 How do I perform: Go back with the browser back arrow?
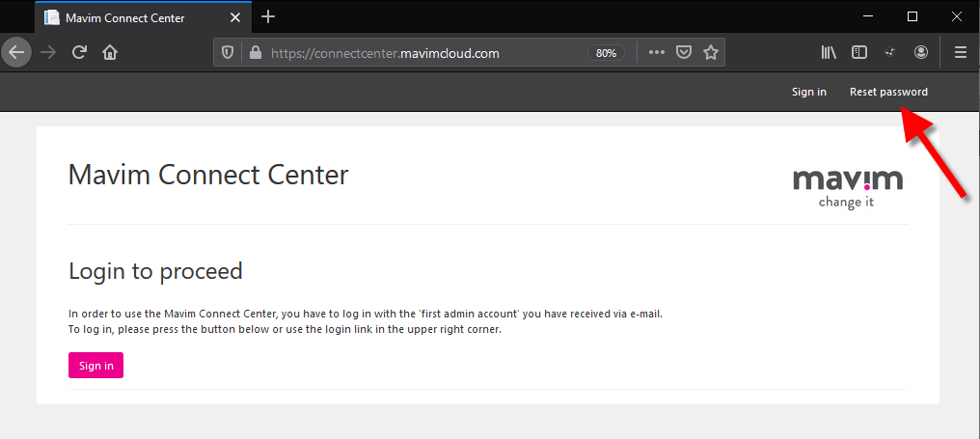coord(16,52)
